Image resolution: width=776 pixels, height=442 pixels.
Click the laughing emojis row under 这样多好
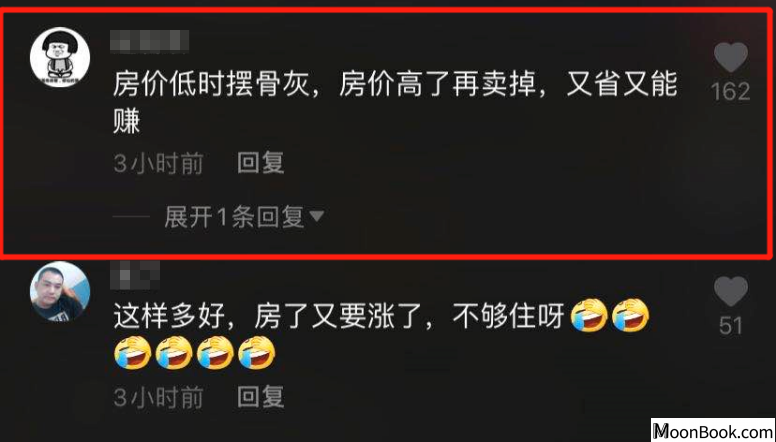[194, 353]
